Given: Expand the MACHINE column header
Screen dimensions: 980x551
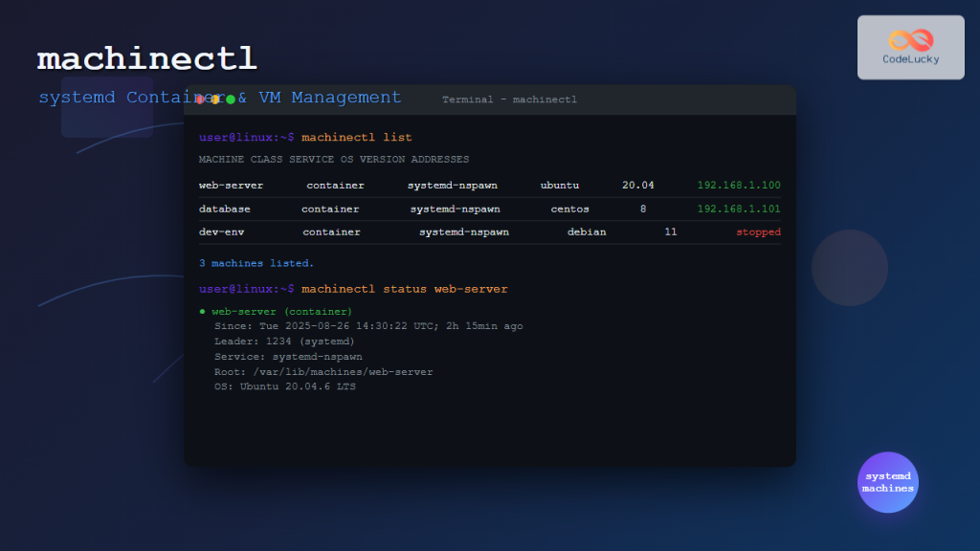Looking at the screenshot, I should click(221, 159).
